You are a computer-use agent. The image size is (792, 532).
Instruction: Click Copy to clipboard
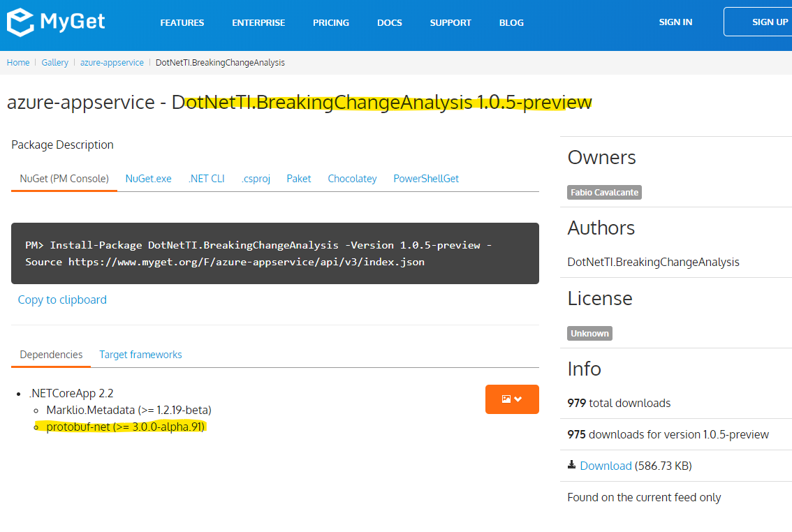(62, 300)
